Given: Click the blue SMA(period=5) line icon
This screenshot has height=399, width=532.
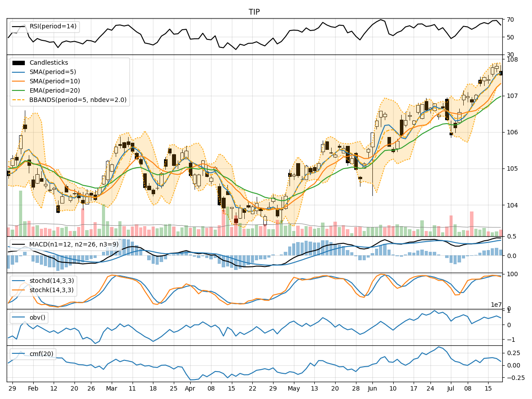Looking at the screenshot, I should (19, 72).
